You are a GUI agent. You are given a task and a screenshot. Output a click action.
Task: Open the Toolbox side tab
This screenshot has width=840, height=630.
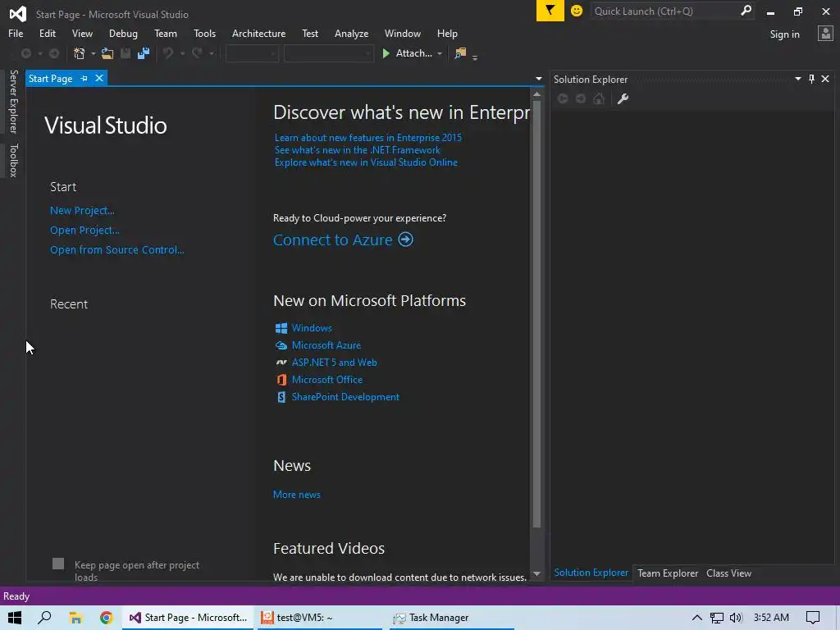(x=13, y=160)
